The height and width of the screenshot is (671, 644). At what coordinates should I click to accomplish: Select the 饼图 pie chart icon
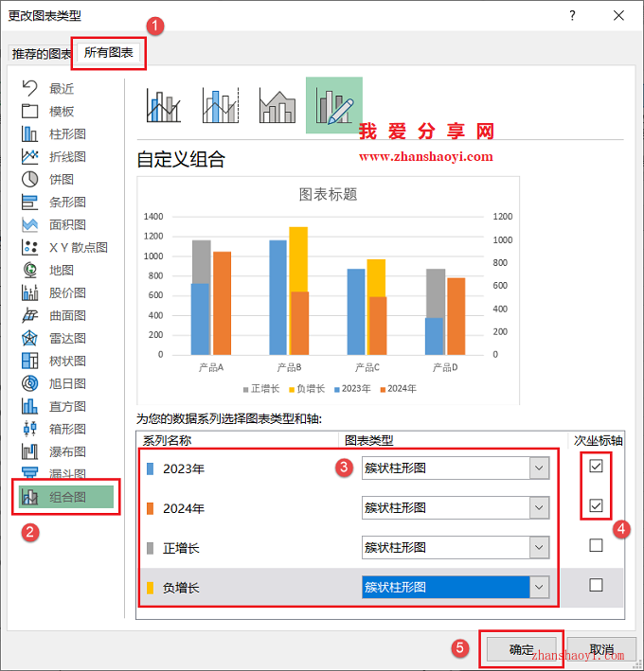30,179
